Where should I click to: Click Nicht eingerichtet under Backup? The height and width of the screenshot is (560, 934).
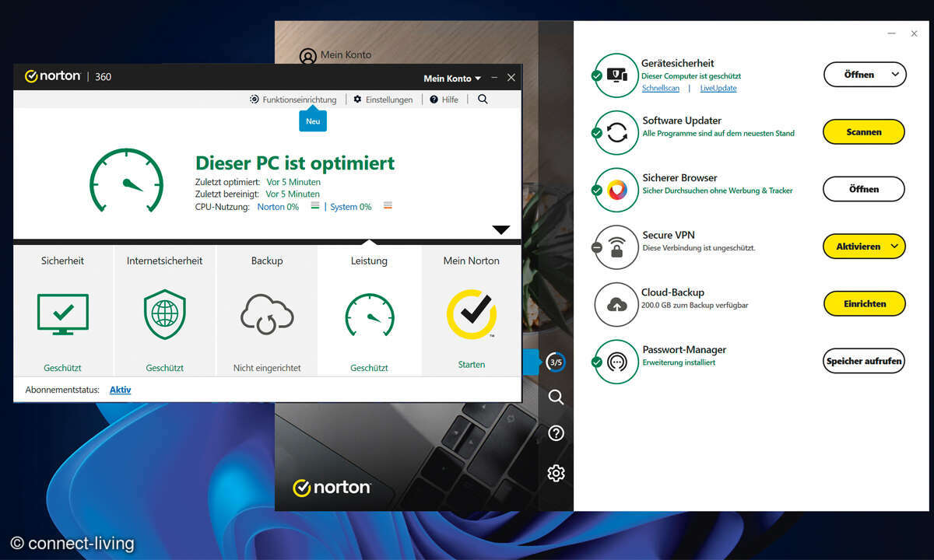pyautogui.click(x=267, y=369)
